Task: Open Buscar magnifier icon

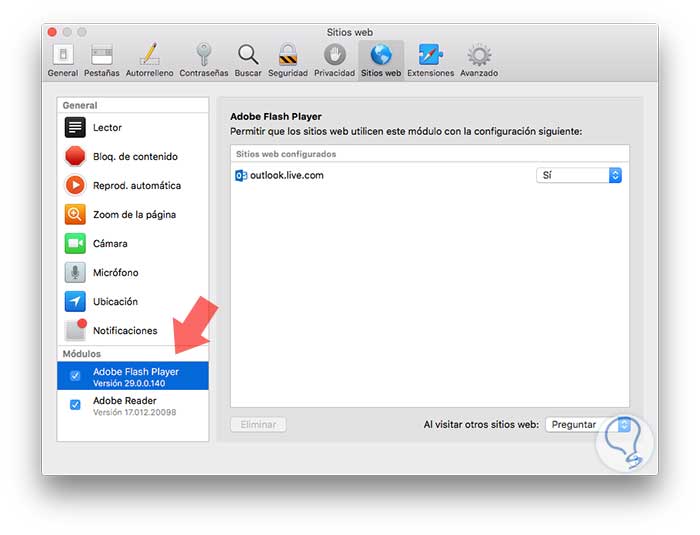Action: pyautogui.click(x=248, y=55)
